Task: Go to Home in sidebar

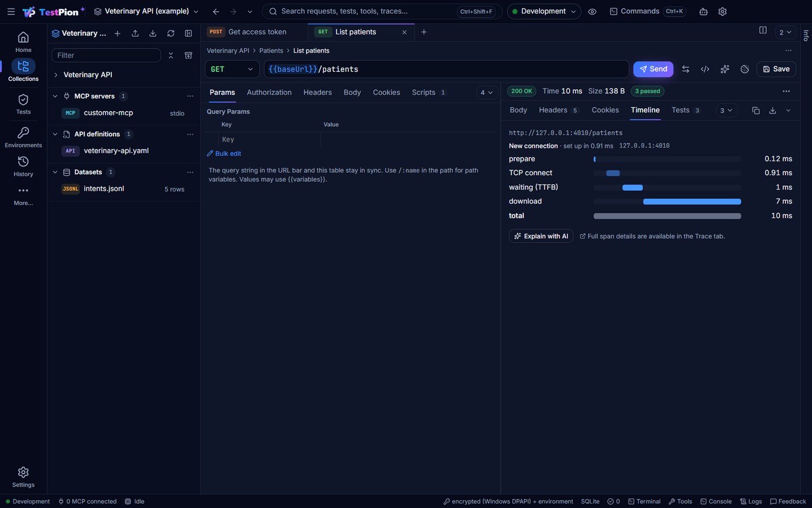Action: (23, 42)
